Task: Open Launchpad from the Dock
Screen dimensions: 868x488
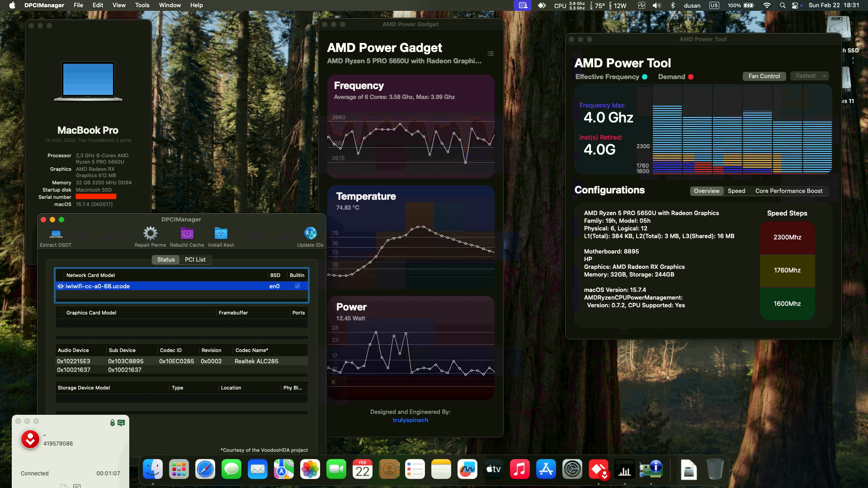Action: tap(179, 470)
